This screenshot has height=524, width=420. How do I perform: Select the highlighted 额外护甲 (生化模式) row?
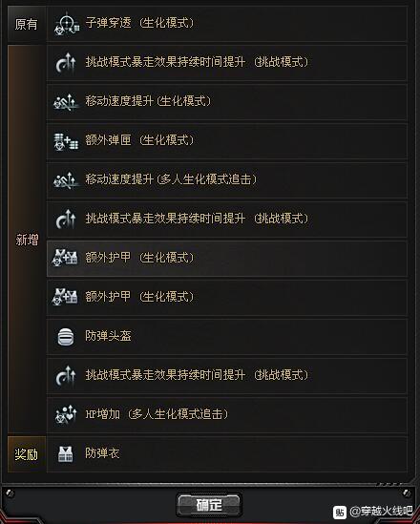click(x=227, y=259)
